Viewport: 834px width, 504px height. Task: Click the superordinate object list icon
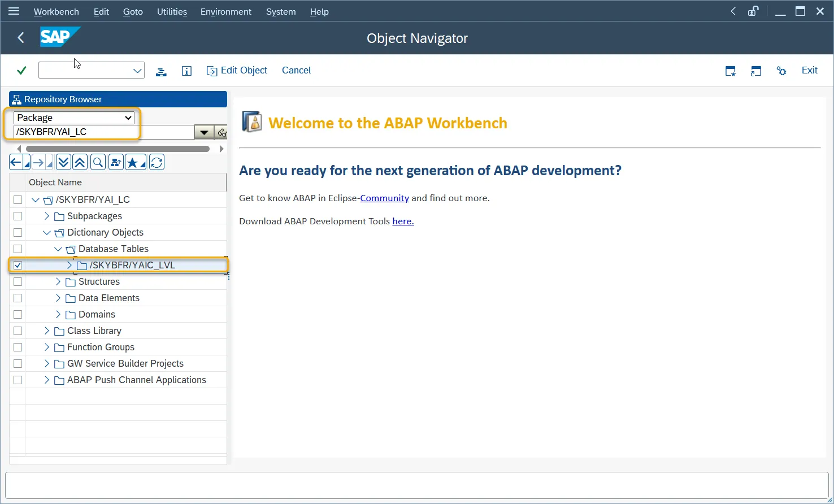point(116,163)
